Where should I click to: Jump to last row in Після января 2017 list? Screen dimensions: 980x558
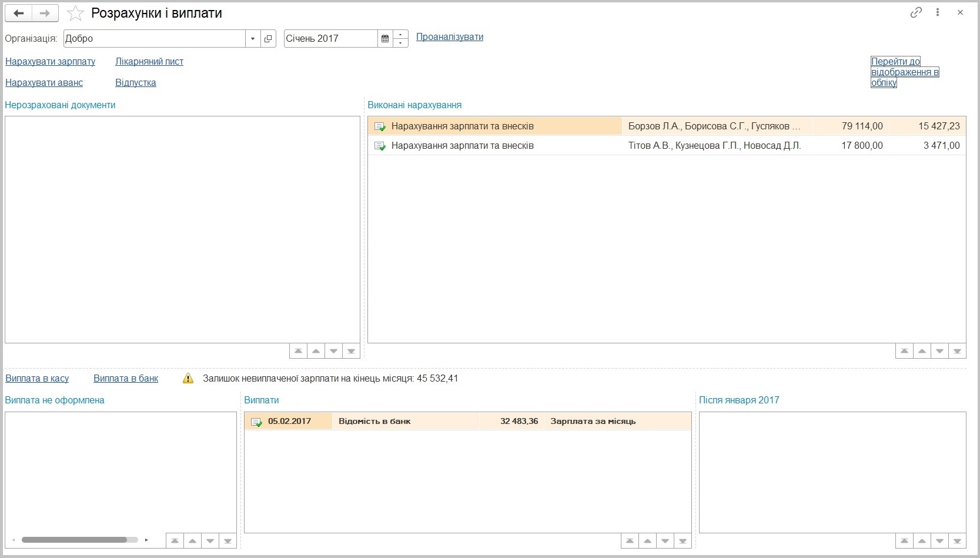(957, 541)
